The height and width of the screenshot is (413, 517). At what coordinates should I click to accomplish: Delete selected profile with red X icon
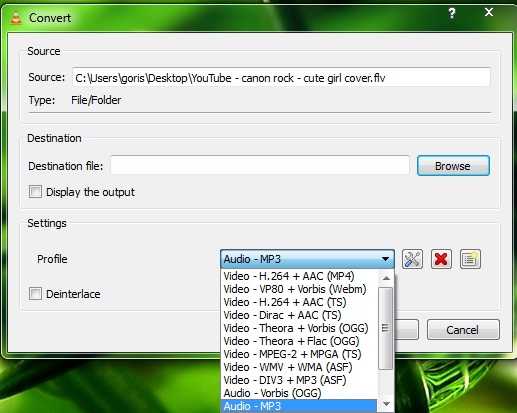(x=441, y=259)
